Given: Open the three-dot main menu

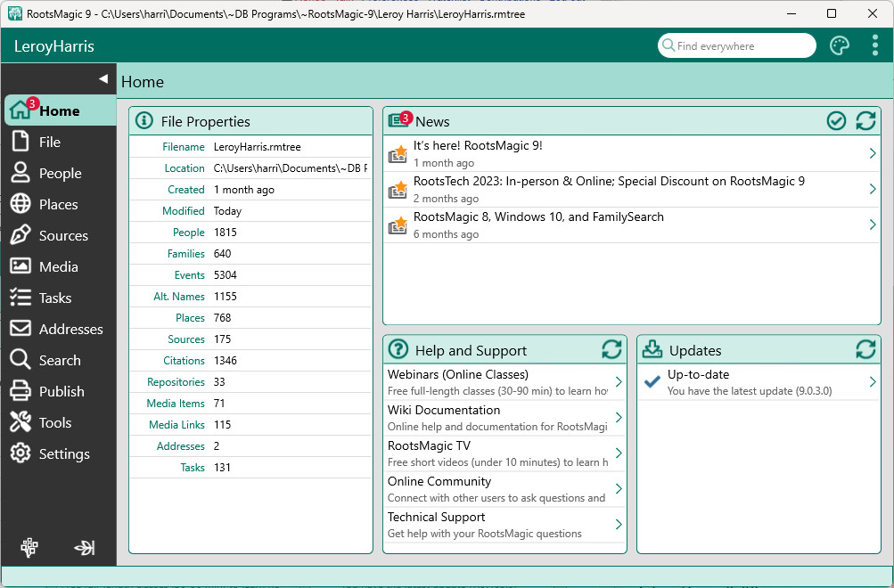Looking at the screenshot, I should [x=875, y=46].
